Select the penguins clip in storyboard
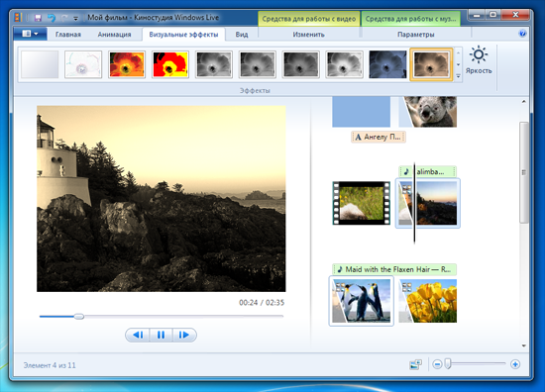This screenshot has width=545, height=392. (x=361, y=301)
